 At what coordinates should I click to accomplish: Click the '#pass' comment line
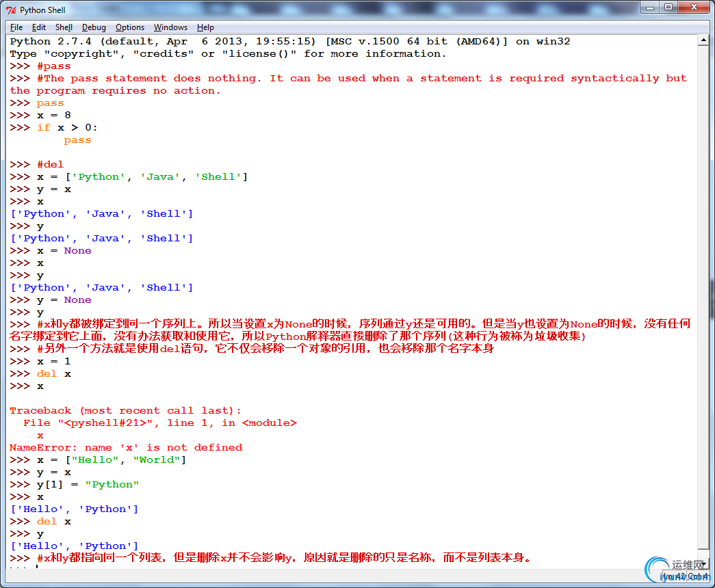[x=54, y=66]
